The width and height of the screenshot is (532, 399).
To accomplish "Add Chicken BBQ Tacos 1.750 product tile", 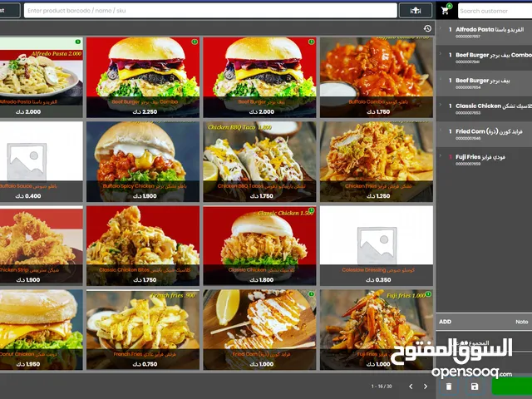I will (259, 161).
